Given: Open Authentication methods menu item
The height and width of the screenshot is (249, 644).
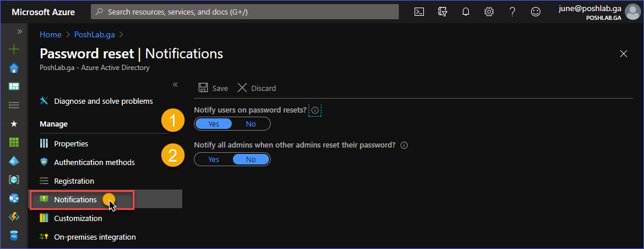Looking at the screenshot, I should 94,162.
